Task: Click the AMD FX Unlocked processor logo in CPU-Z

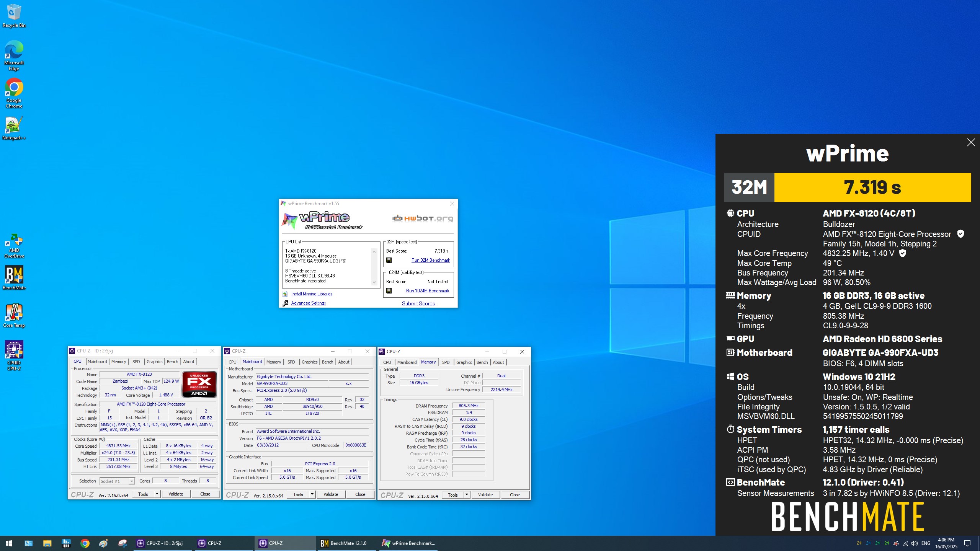Action: pyautogui.click(x=199, y=384)
